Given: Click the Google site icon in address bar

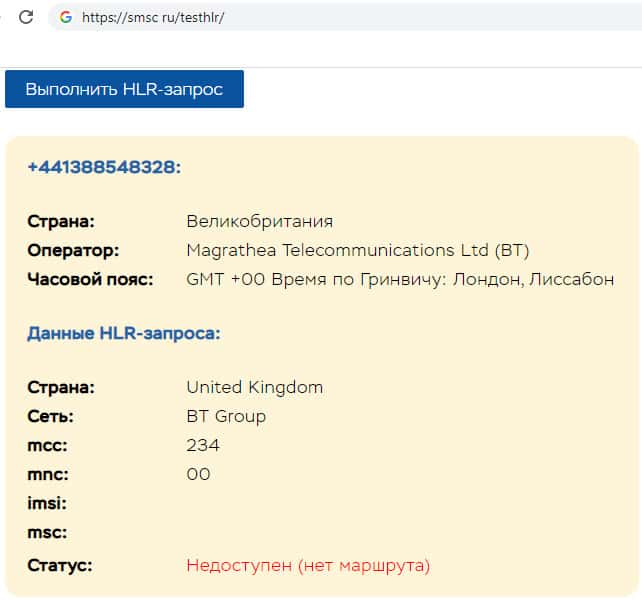Looking at the screenshot, I should point(67,17).
